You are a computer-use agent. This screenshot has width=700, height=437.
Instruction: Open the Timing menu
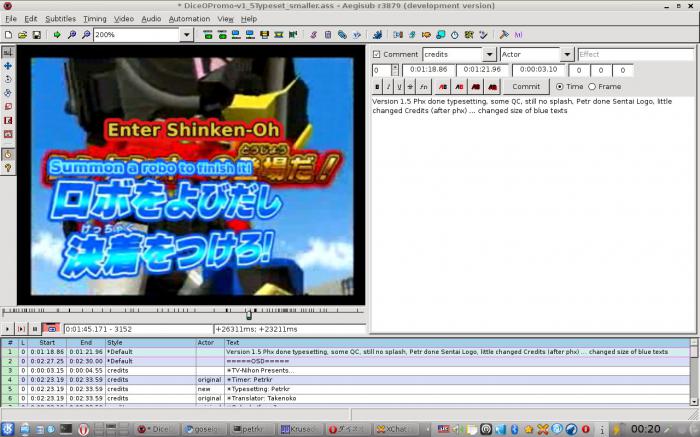(95, 19)
